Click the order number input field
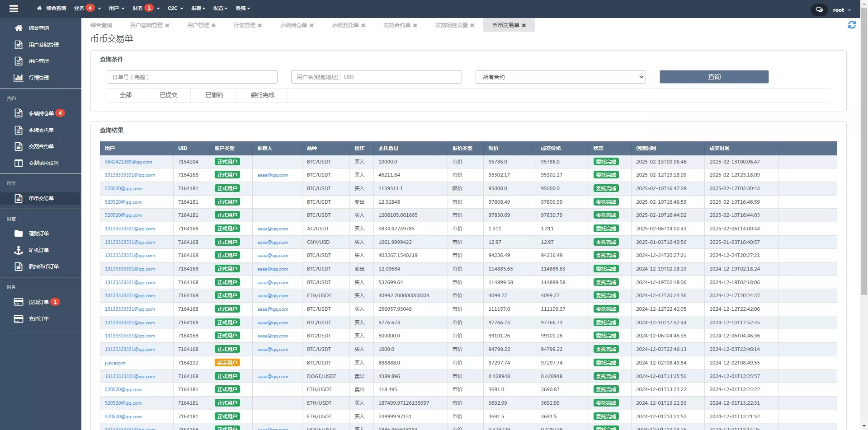Viewport: 868px width, 430px height. pyautogui.click(x=191, y=77)
